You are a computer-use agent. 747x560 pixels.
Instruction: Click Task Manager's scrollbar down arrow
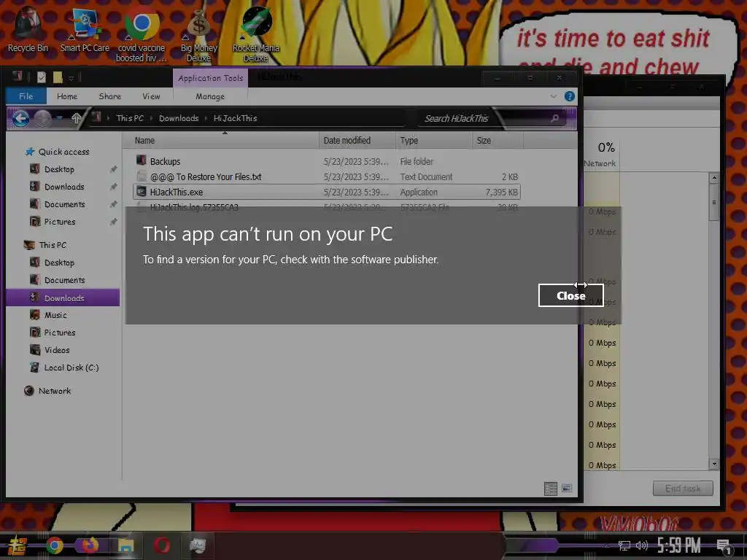(713, 464)
